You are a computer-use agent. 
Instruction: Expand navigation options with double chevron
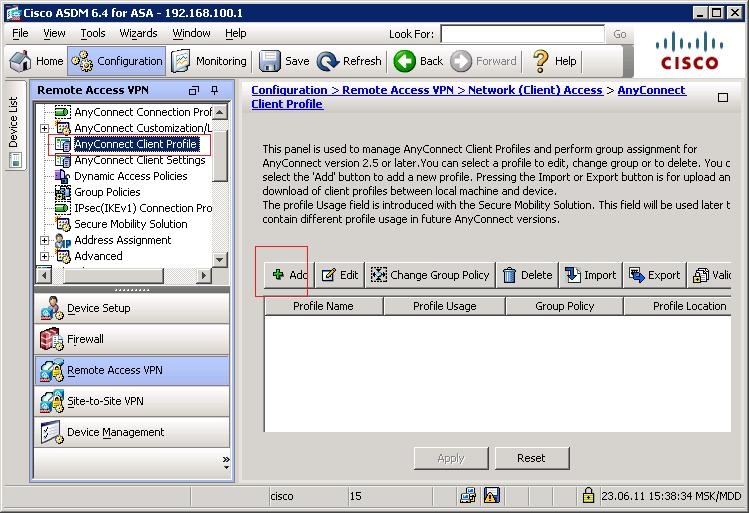pyautogui.click(x=226, y=461)
